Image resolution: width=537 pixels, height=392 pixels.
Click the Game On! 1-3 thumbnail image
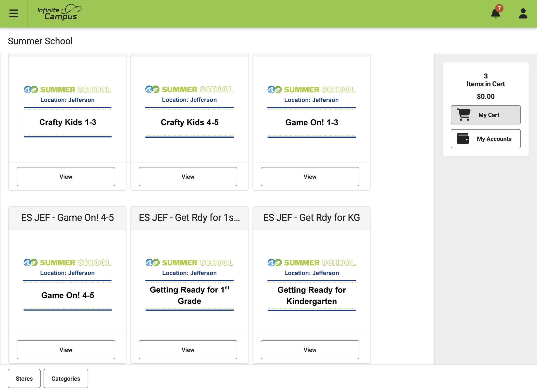coord(312,111)
